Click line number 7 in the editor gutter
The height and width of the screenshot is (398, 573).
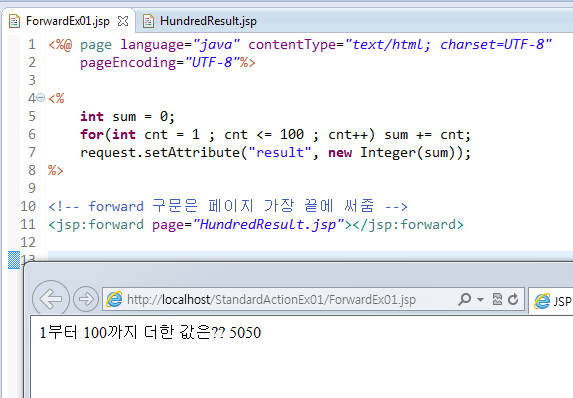(32, 152)
